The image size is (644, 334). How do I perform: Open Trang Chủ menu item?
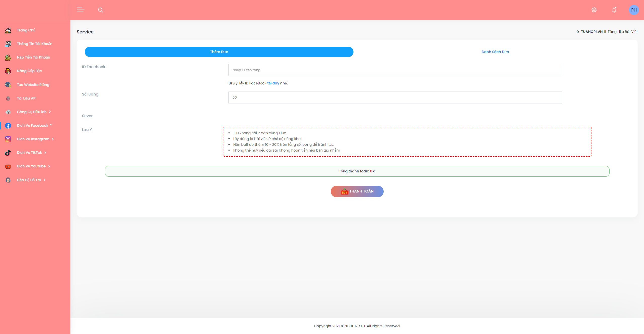[x=26, y=30]
